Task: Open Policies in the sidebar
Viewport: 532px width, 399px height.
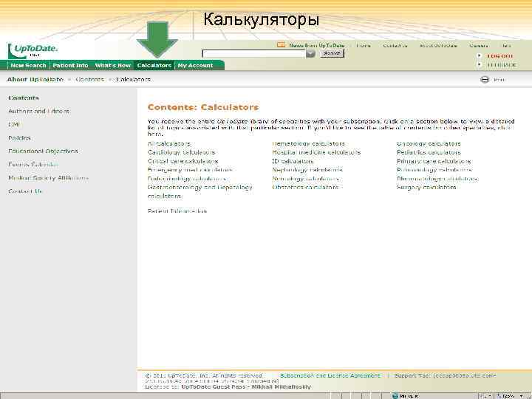Action: click(x=19, y=137)
